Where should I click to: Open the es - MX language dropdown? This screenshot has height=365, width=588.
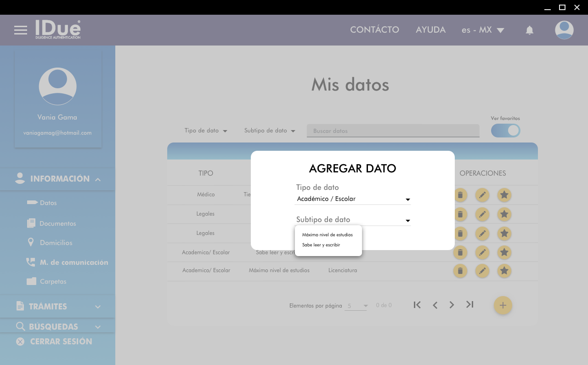click(482, 30)
